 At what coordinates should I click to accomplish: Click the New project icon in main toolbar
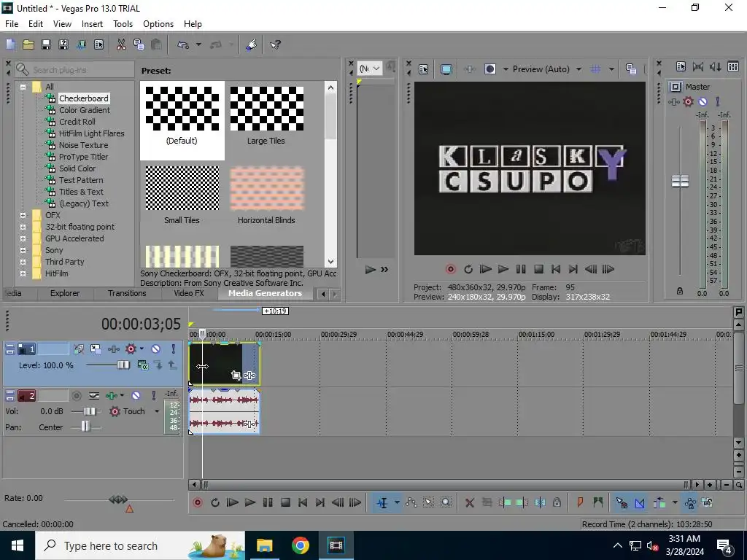pos(10,44)
